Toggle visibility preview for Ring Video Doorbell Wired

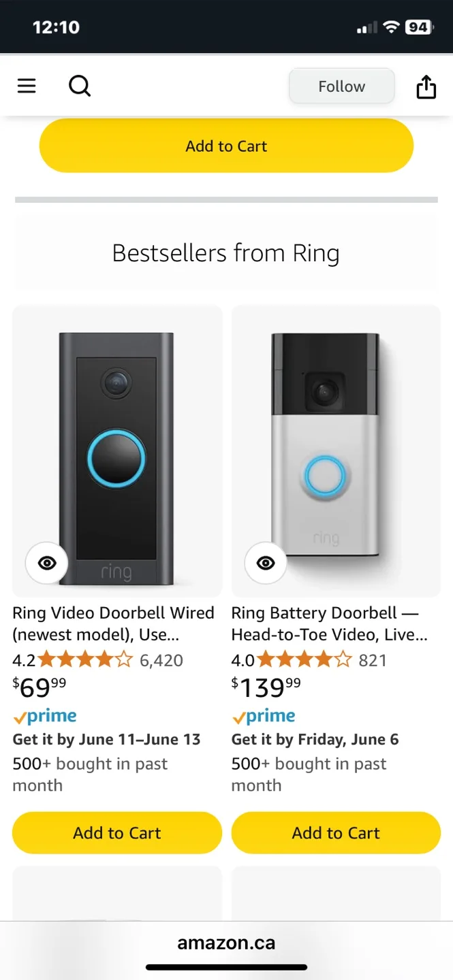46,563
